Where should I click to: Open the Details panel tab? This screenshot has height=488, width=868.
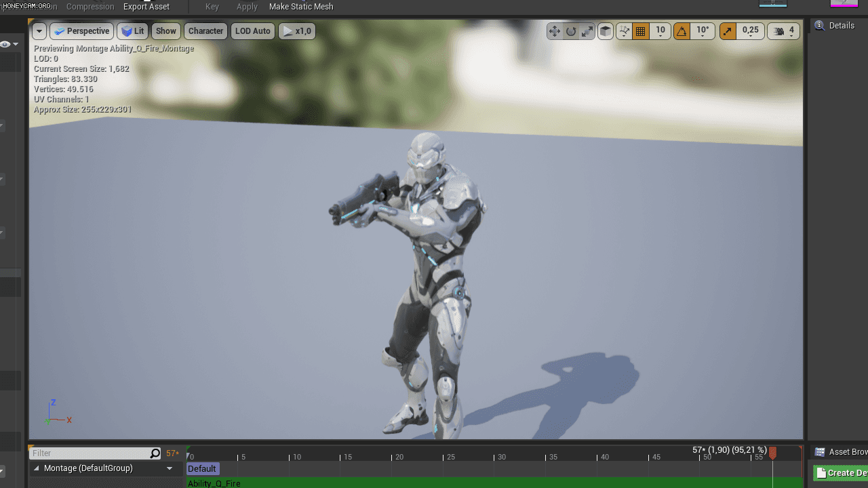click(841, 26)
